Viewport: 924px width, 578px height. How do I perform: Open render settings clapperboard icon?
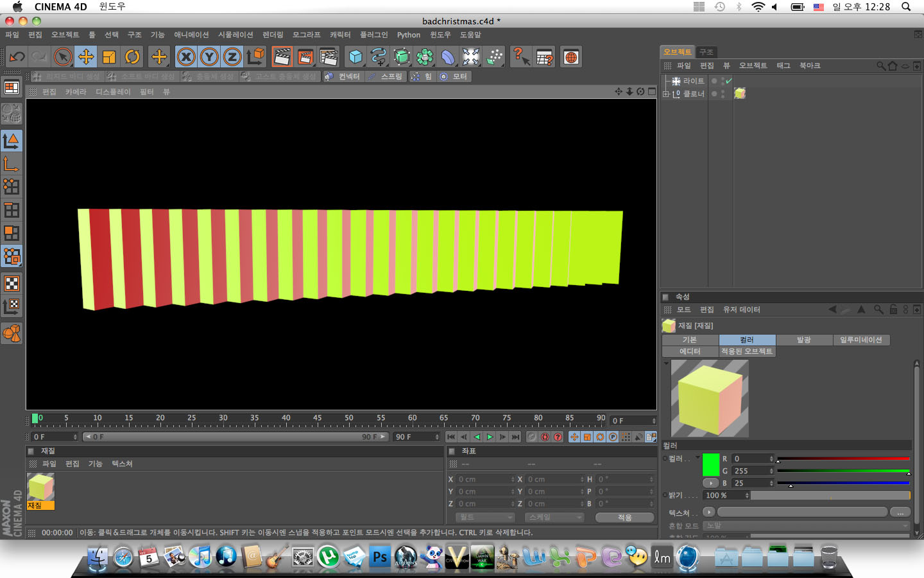coord(329,57)
